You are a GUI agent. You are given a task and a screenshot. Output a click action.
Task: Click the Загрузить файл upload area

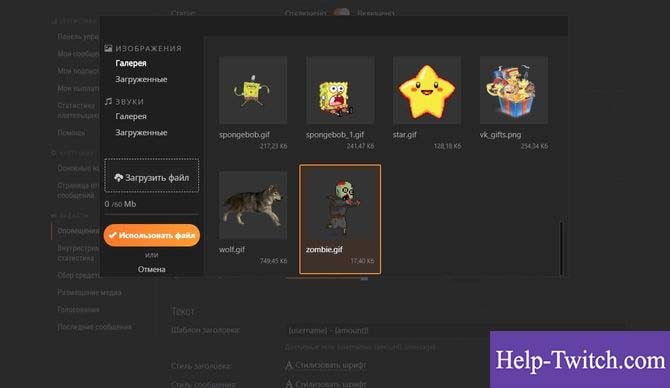tap(152, 176)
